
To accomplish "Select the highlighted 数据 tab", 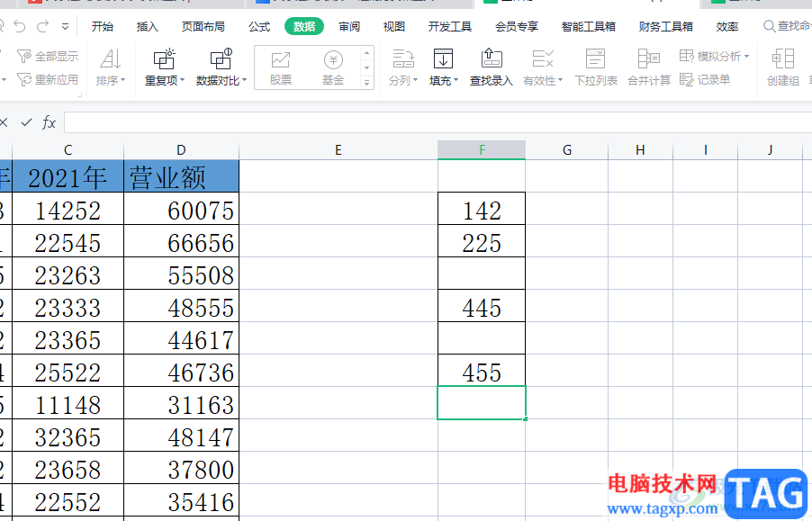I will [x=304, y=26].
